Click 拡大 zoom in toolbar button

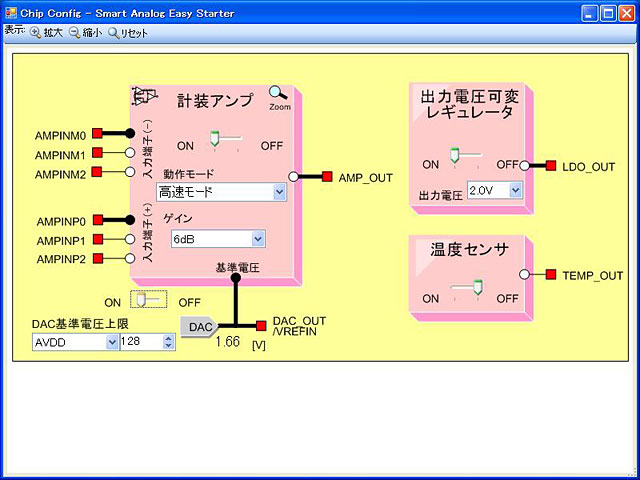coord(47,33)
